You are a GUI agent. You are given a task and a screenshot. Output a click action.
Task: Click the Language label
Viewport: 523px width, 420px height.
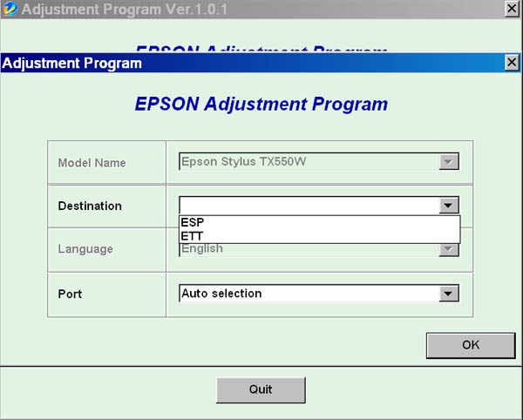tap(85, 249)
